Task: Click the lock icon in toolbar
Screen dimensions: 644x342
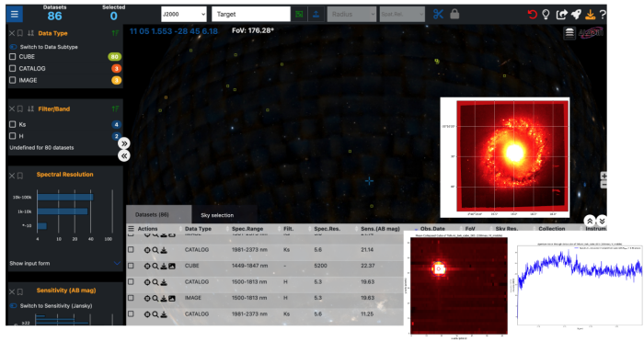Action: tap(454, 14)
